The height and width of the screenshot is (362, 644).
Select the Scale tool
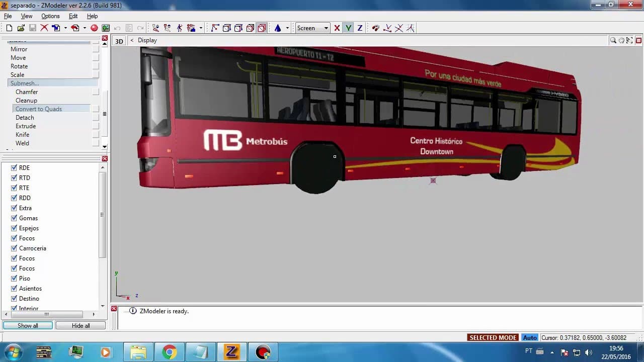pos(18,75)
